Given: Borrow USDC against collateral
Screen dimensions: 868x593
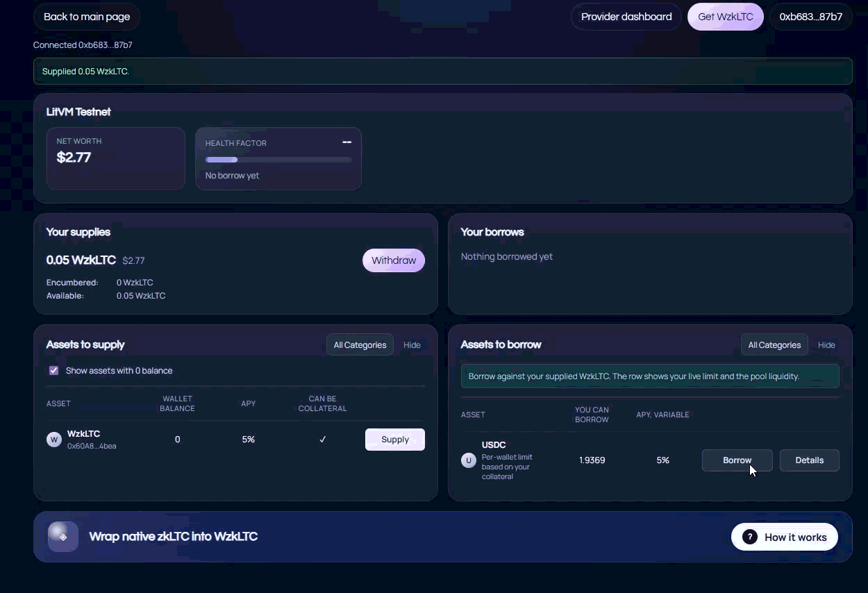Looking at the screenshot, I should (737, 460).
